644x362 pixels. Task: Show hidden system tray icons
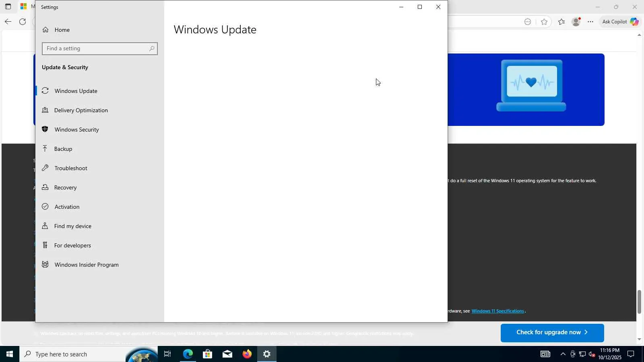[563, 354]
